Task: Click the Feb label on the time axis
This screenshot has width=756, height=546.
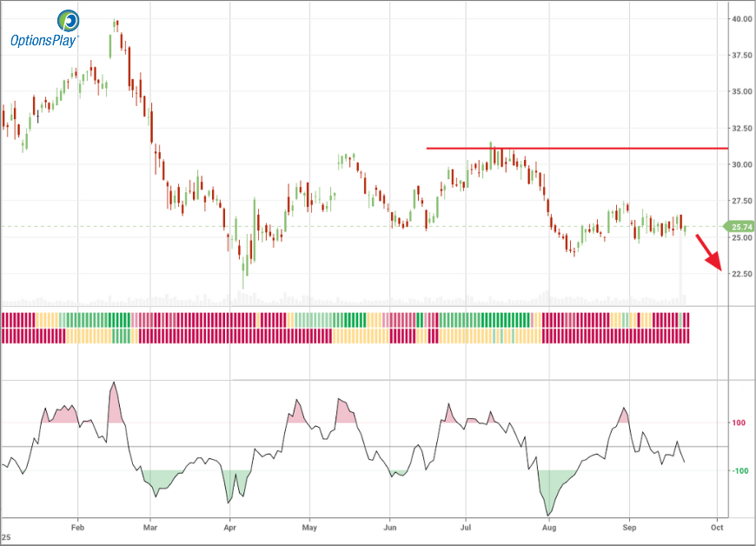Action: click(x=77, y=527)
